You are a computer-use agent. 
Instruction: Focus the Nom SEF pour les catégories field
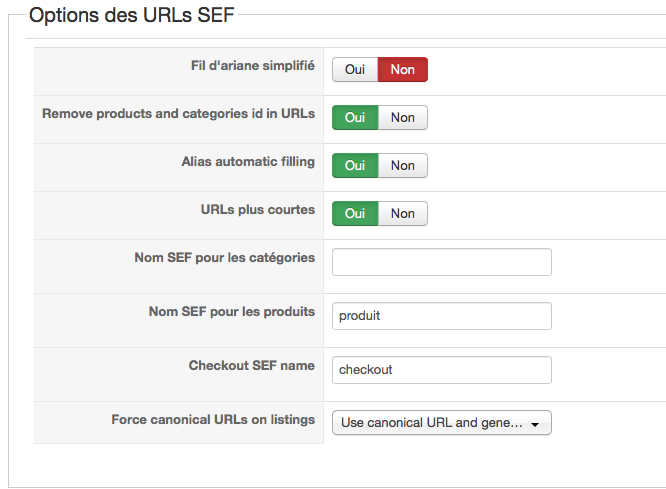[441, 262]
